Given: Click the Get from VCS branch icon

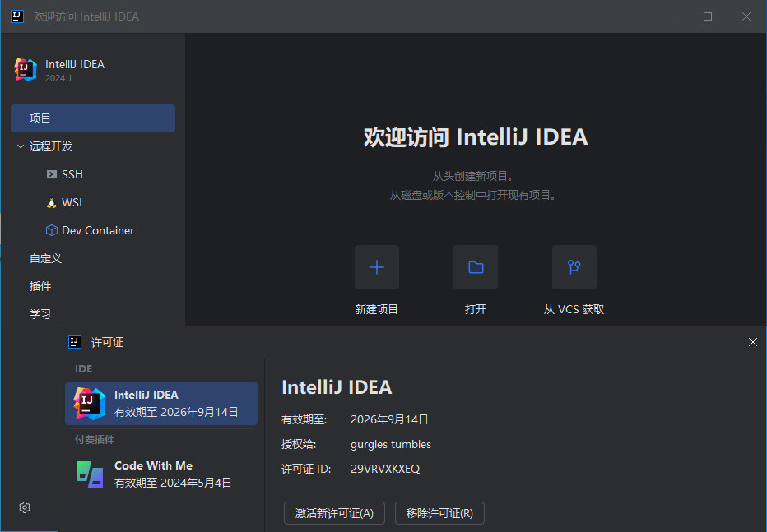Looking at the screenshot, I should pyautogui.click(x=574, y=267).
